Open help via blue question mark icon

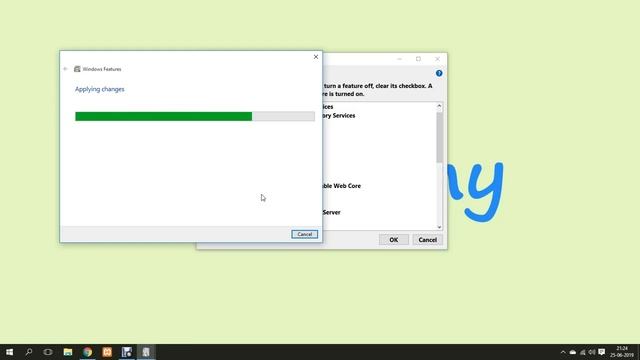click(x=439, y=73)
